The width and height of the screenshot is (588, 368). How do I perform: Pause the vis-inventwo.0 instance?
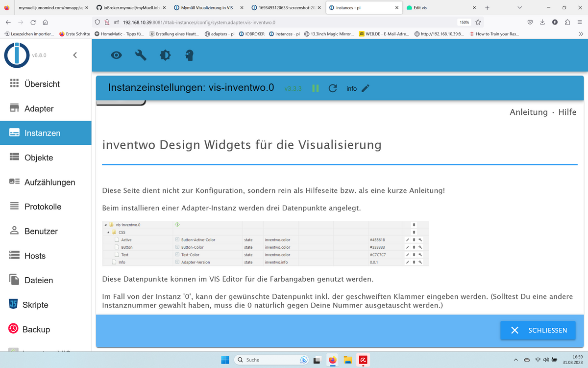click(316, 88)
